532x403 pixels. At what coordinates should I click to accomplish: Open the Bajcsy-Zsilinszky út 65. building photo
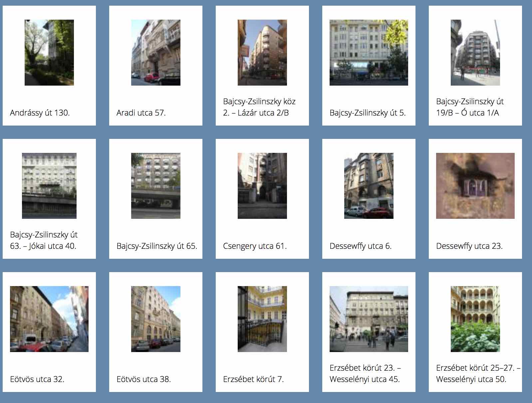[156, 186]
